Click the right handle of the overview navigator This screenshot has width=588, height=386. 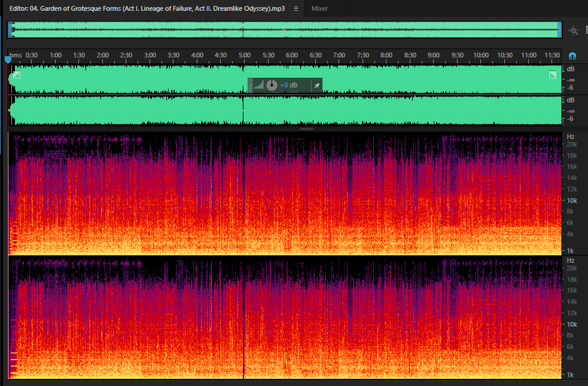point(559,30)
